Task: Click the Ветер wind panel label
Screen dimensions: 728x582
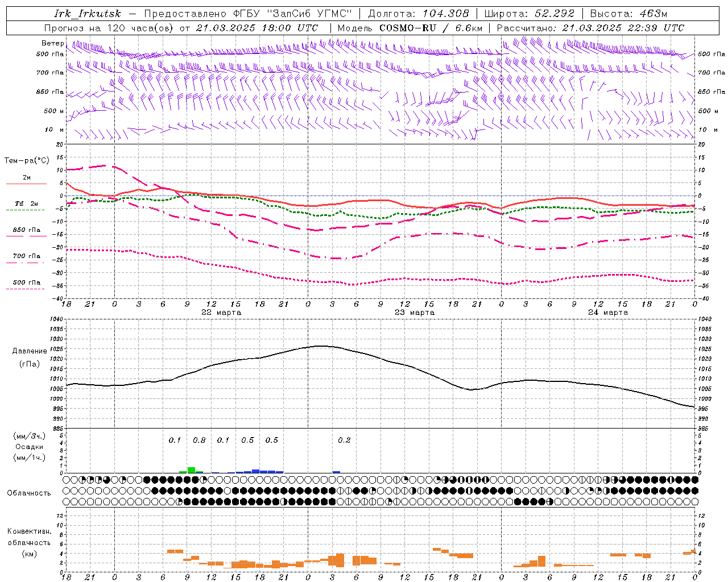Action: point(52,43)
